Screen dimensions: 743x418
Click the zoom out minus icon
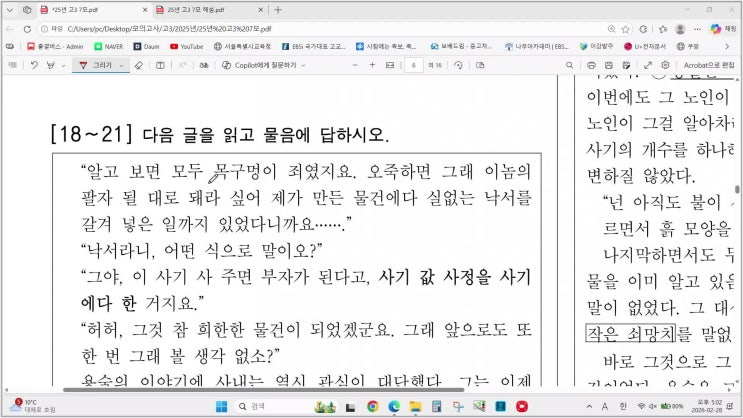(x=356, y=65)
